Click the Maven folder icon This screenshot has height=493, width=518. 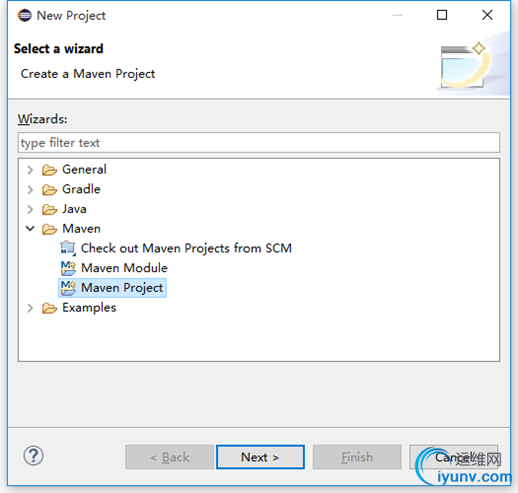(50, 229)
